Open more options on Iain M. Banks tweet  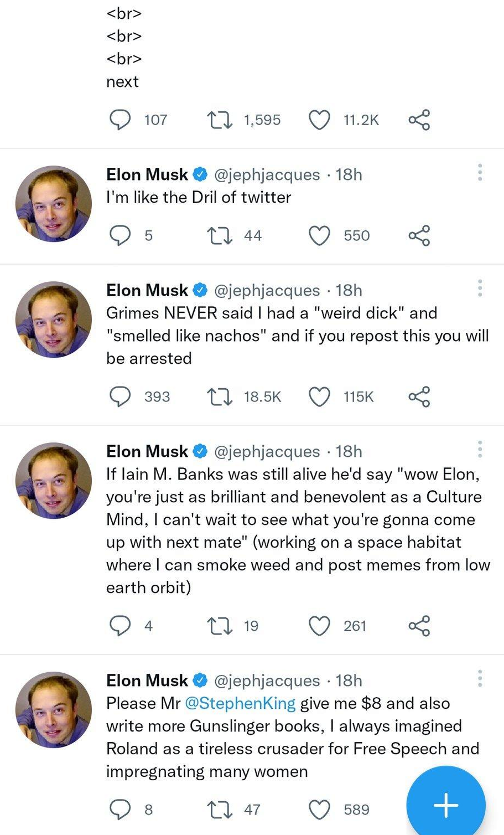click(480, 449)
